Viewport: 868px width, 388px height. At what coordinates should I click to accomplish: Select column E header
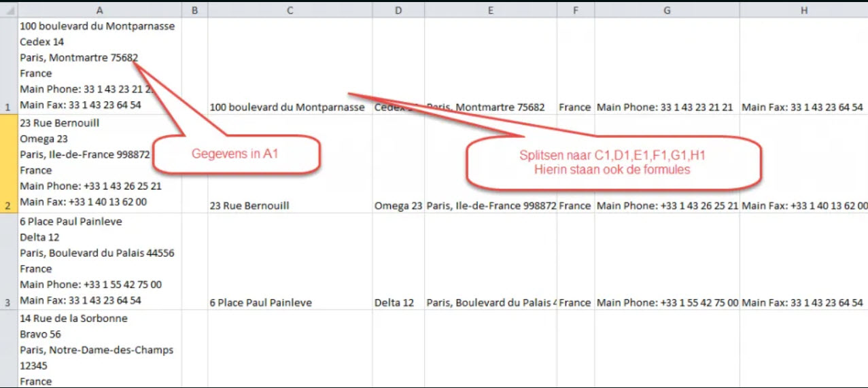[x=490, y=10]
